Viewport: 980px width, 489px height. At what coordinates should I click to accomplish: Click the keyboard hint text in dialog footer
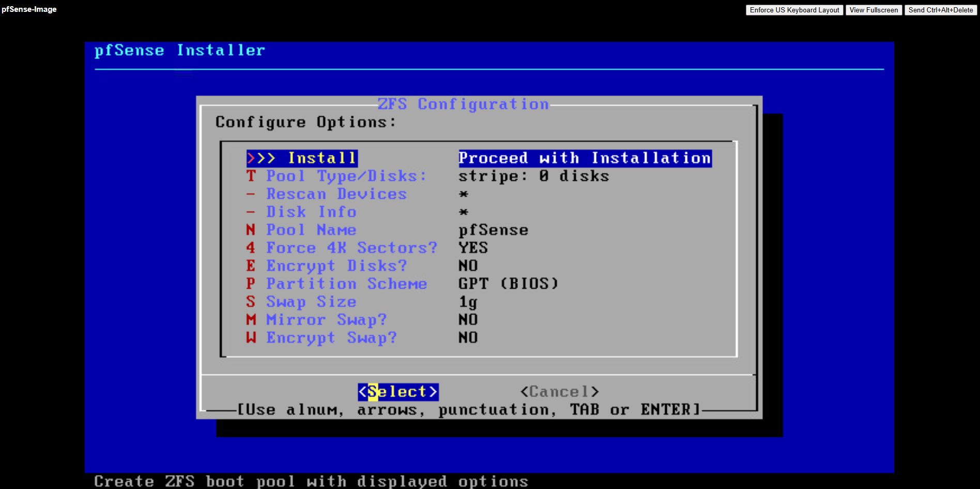[x=468, y=410]
